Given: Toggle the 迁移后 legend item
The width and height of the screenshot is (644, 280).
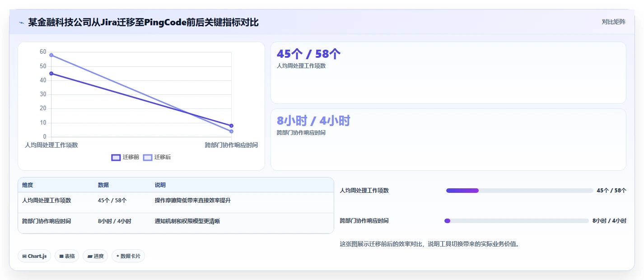Looking at the screenshot, I should pyautogui.click(x=157, y=157).
